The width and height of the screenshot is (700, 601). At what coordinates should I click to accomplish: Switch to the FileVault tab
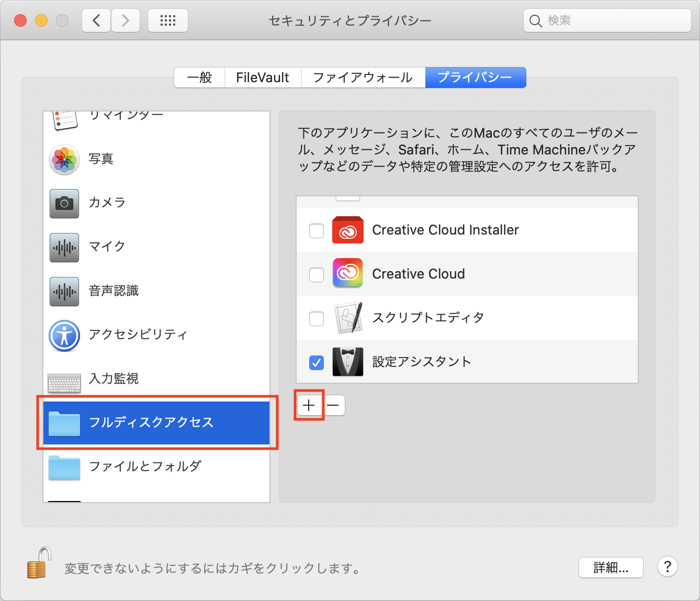263,77
